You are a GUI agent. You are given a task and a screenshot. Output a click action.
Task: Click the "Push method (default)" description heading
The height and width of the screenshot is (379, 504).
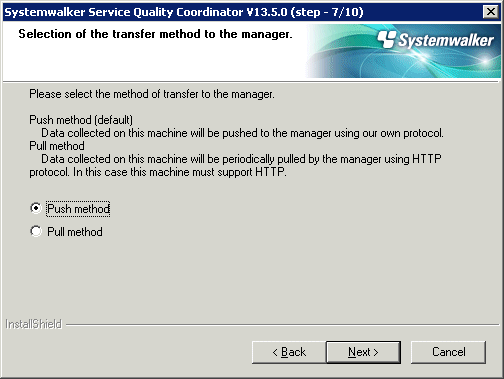(x=81, y=120)
